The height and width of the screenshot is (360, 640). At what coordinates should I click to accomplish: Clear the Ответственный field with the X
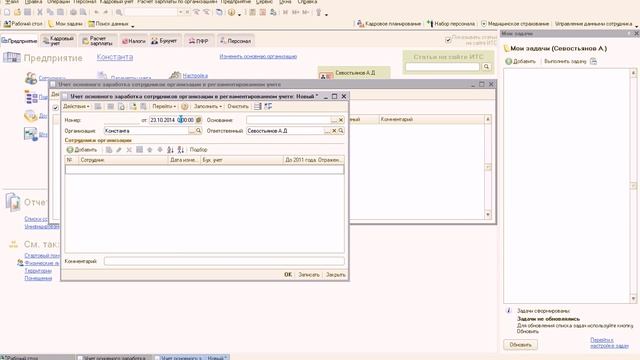(x=334, y=131)
